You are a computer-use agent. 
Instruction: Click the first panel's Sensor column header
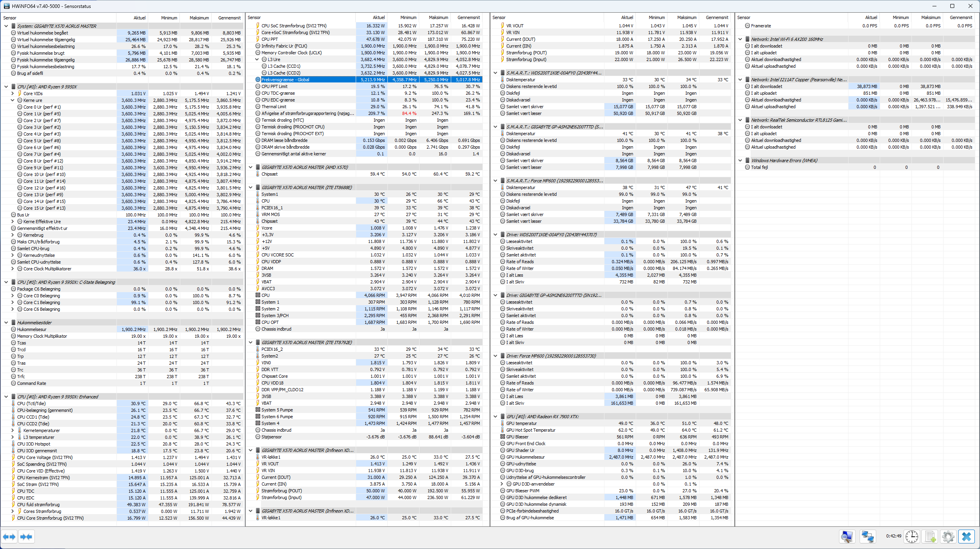pos(59,18)
